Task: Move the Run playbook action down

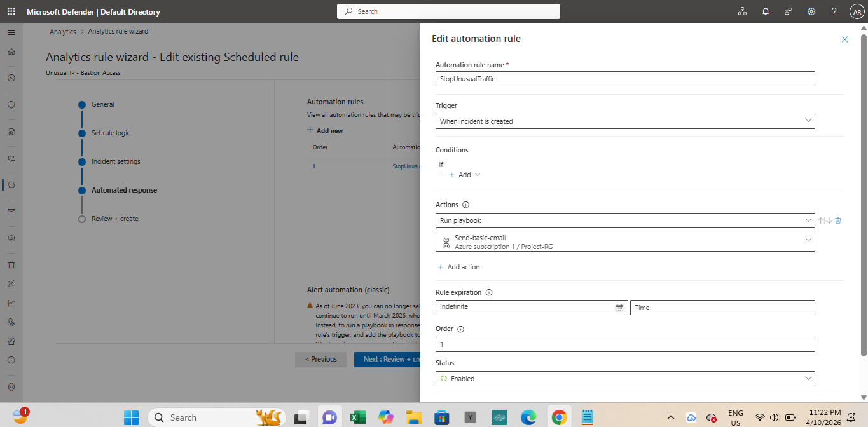Action: [x=829, y=220]
